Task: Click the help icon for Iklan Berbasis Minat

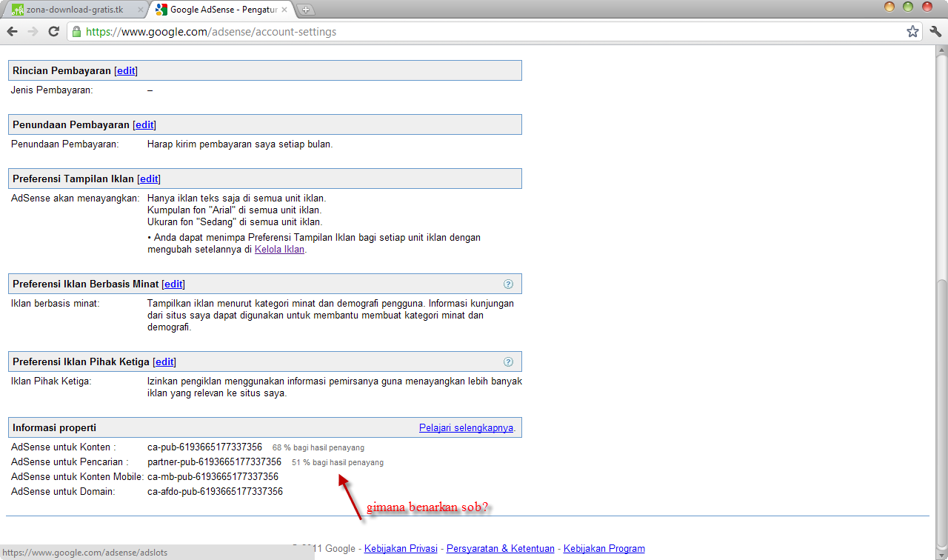Action: [508, 284]
